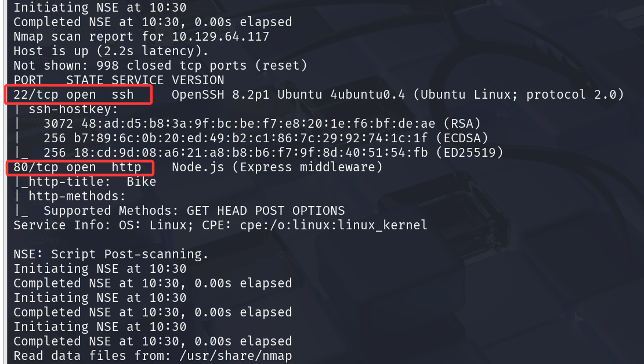Viewport: 644px width, 364px height.
Task: Click the http-title Bike line
Action: point(85,182)
